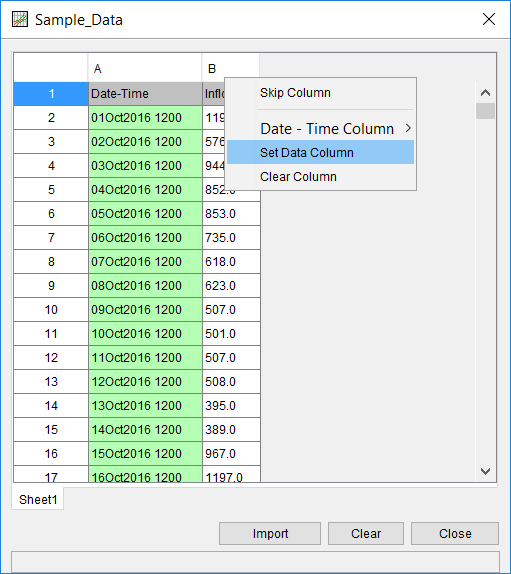Select row header 6
Image resolution: width=511 pixels, height=574 pixels.
click(x=51, y=213)
